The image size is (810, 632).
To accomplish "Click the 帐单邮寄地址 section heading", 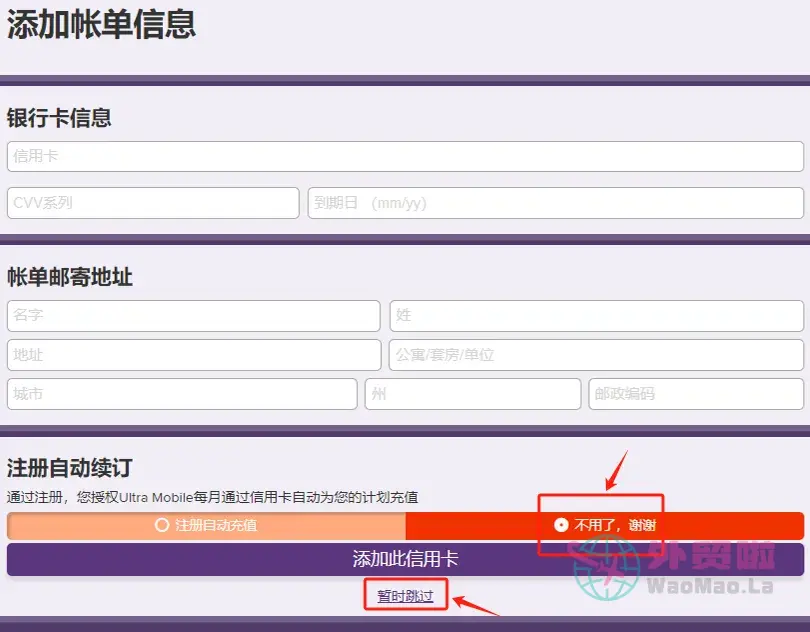I will [x=70, y=277].
